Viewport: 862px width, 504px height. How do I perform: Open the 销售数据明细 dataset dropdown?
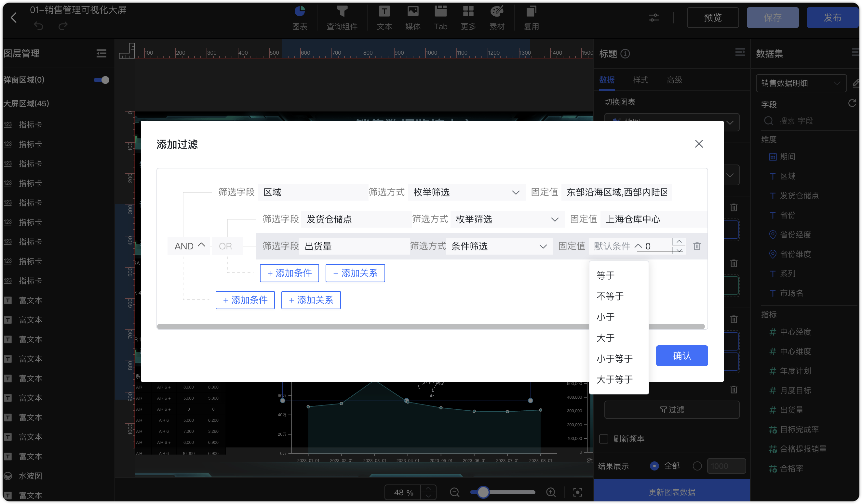coord(801,83)
